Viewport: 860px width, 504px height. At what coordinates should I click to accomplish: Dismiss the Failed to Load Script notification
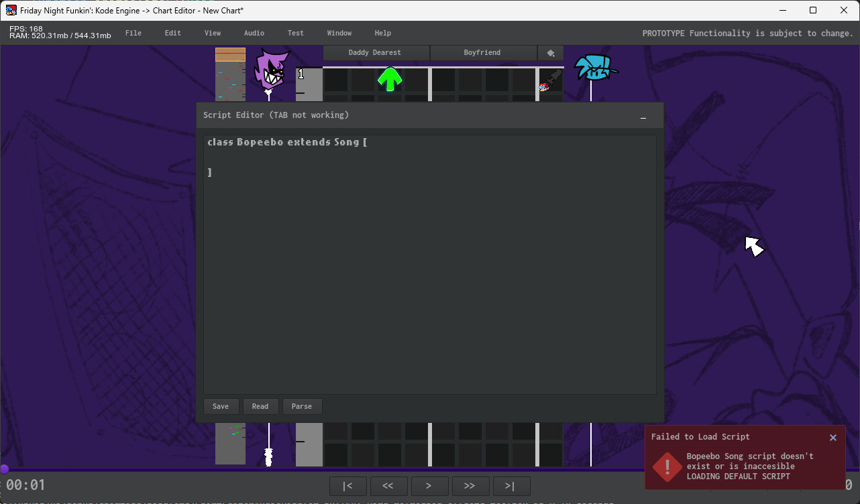point(833,438)
